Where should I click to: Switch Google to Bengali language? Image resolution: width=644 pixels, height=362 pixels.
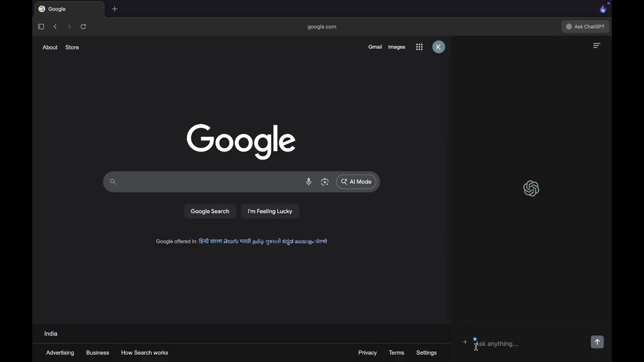[x=216, y=241]
